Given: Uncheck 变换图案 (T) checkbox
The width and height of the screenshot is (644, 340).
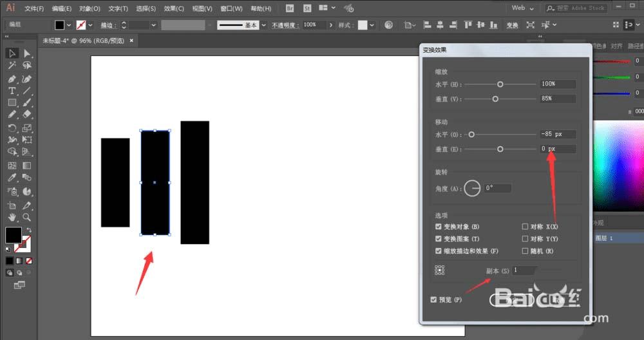Looking at the screenshot, I should click(438, 238).
